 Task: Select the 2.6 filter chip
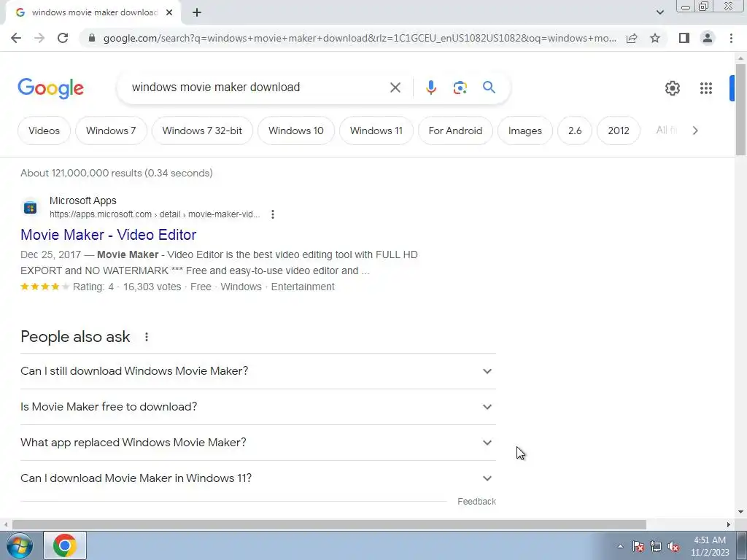click(x=575, y=131)
